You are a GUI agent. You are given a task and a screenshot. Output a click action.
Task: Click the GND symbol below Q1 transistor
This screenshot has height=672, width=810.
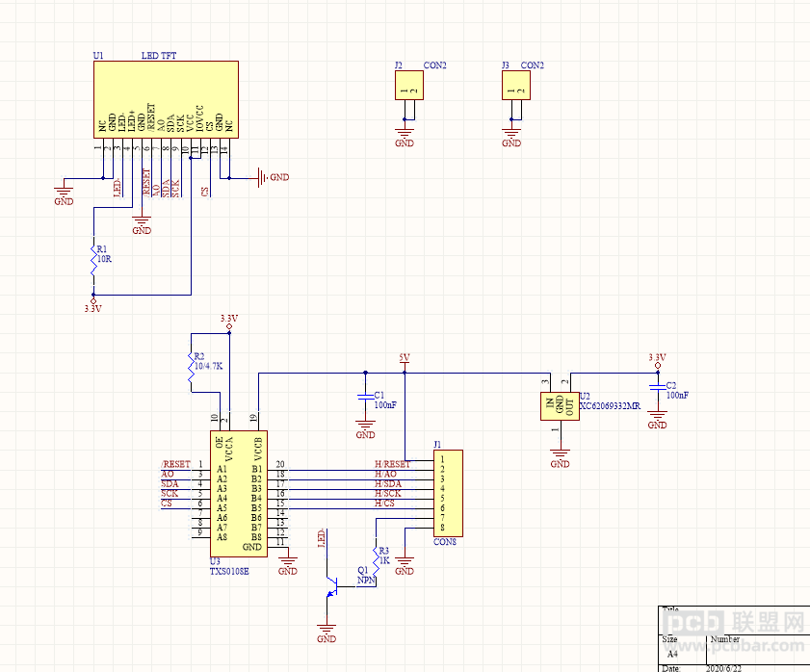coord(327,633)
